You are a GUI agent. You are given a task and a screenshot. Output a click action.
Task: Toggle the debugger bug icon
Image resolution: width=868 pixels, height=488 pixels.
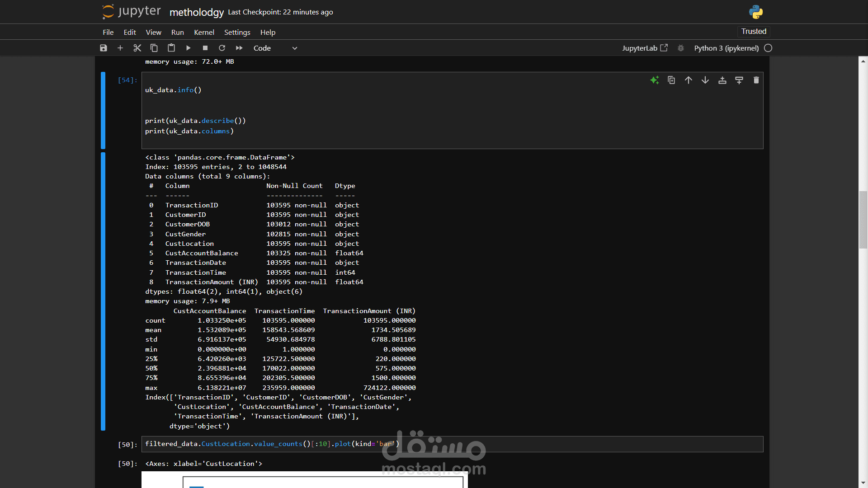tap(681, 48)
